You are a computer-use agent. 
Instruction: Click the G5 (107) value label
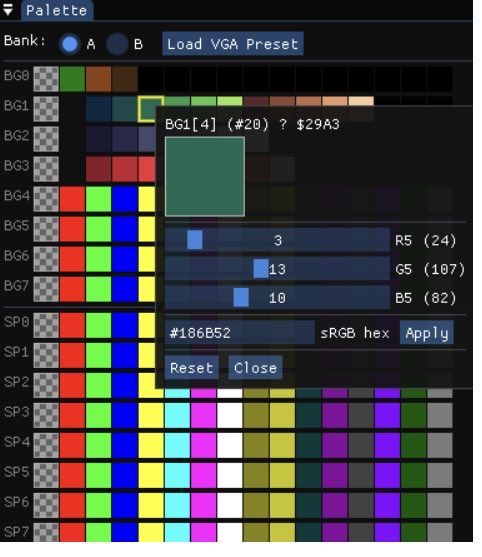click(430, 269)
